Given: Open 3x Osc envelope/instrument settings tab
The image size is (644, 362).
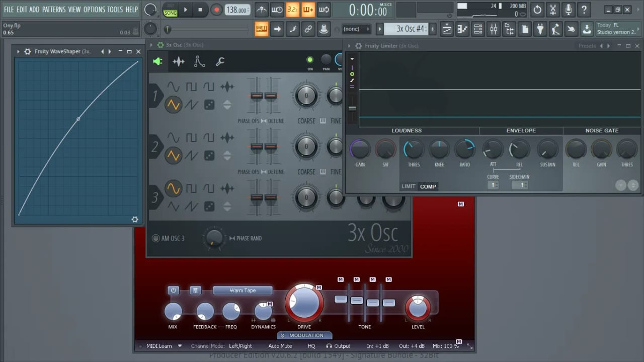Looking at the screenshot, I should click(x=179, y=61).
